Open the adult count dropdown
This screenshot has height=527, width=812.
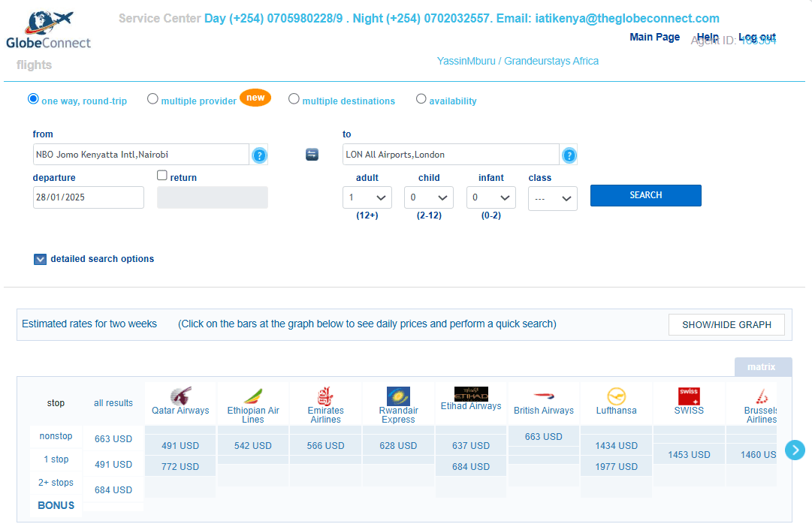coord(367,197)
